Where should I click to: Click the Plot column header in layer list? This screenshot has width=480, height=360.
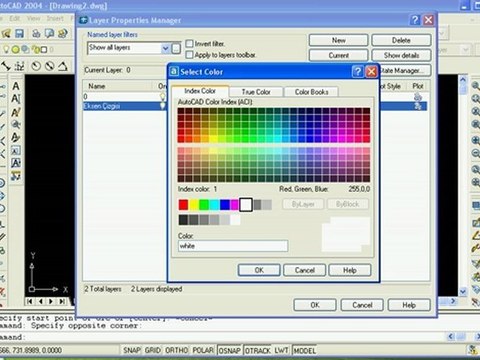coord(418,86)
